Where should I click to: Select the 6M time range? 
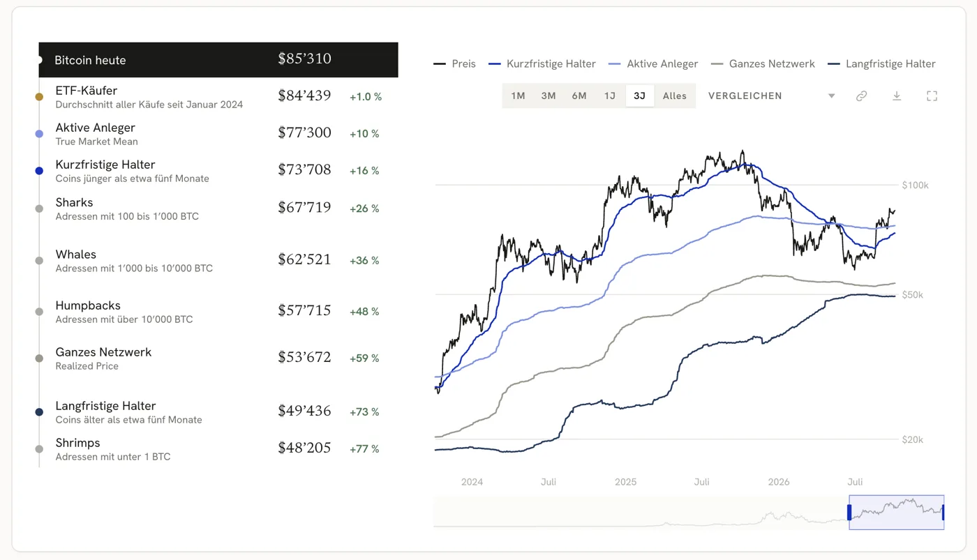(x=579, y=96)
